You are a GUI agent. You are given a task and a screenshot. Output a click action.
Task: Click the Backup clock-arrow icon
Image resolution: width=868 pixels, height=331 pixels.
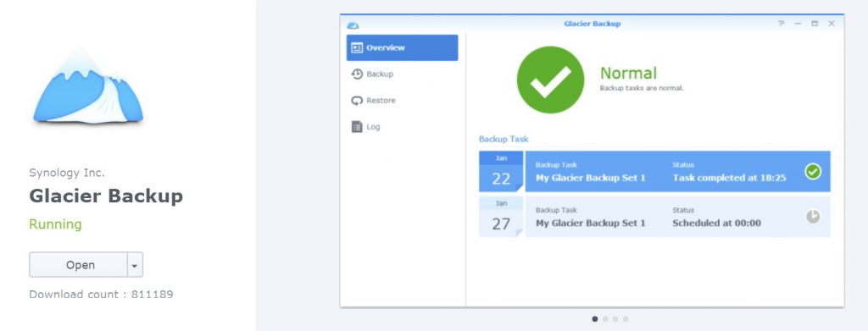pyautogui.click(x=357, y=74)
